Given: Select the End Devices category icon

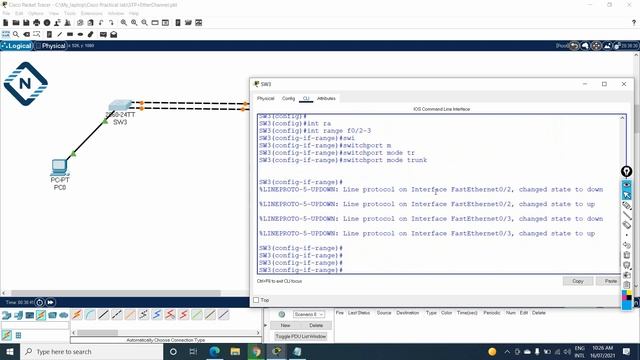Looking at the screenshot, I should (18, 315).
